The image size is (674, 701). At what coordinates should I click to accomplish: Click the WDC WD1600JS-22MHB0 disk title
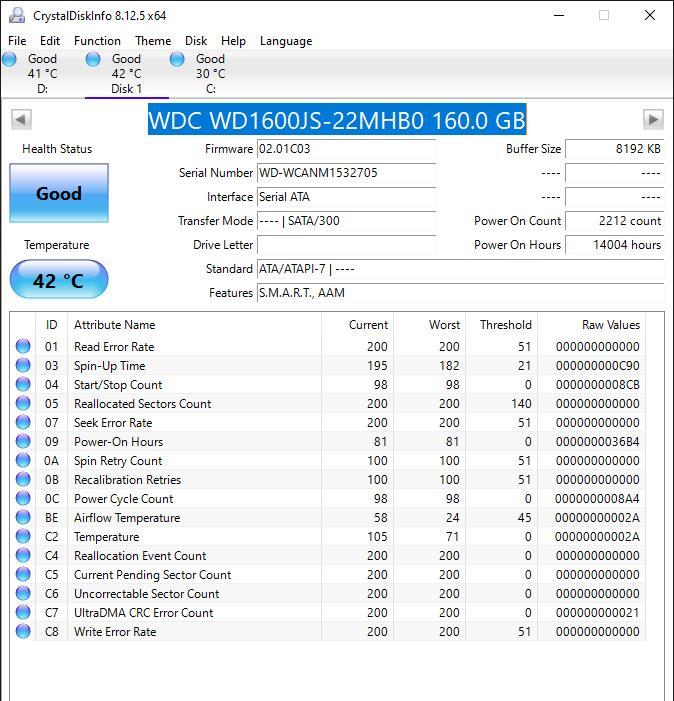tap(337, 119)
